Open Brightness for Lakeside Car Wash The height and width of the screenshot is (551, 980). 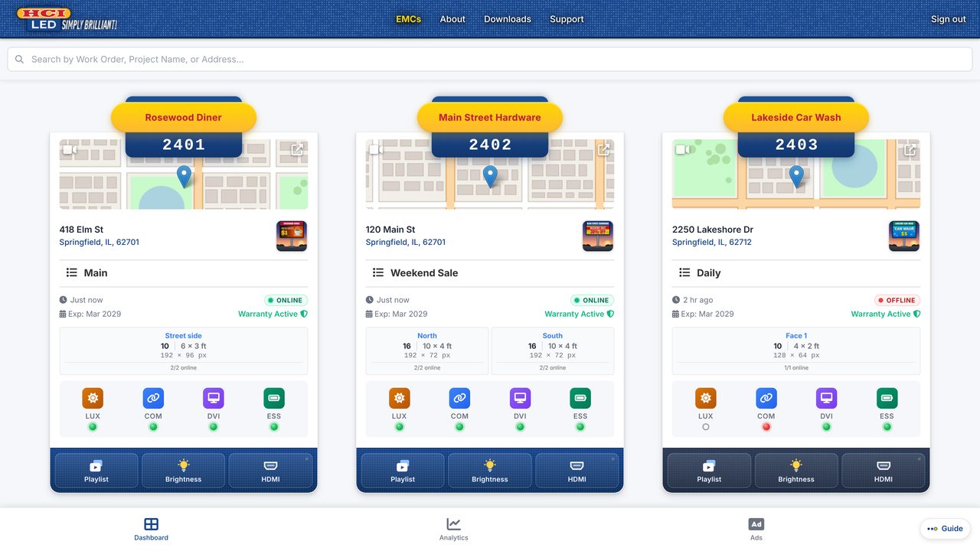[x=796, y=471]
